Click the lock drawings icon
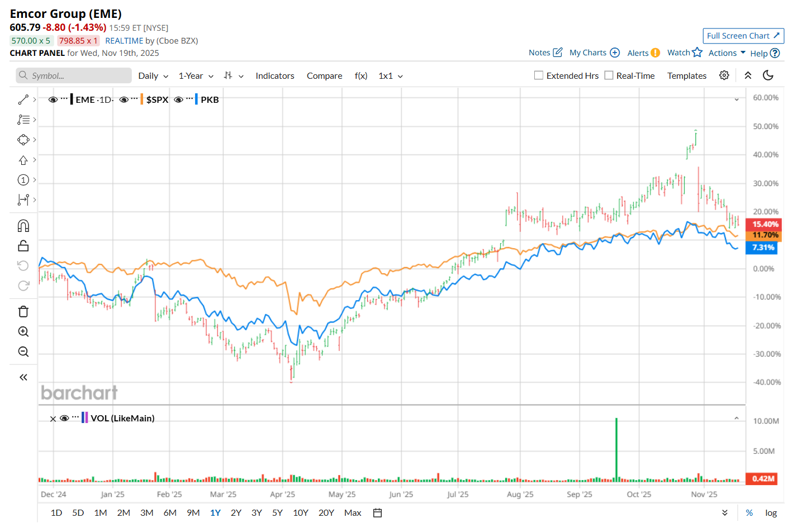The image size is (807, 532). [23, 246]
